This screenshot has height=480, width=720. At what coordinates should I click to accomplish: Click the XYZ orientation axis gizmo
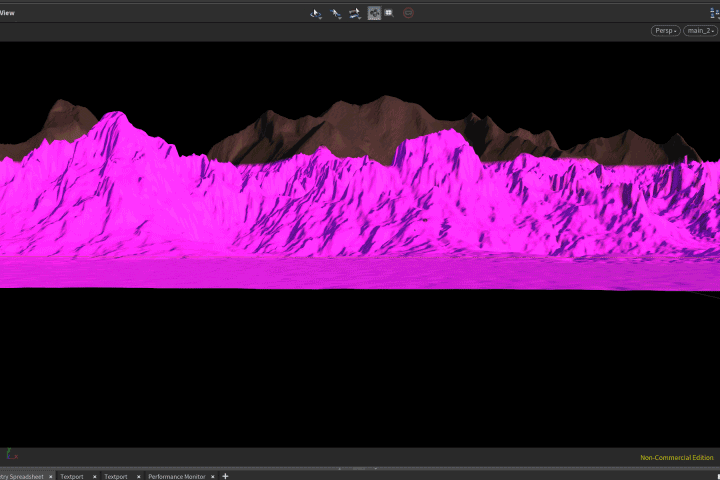coord(12,454)
